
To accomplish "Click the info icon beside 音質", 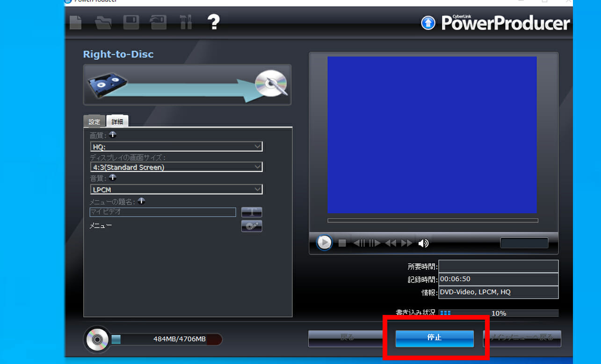I will [x=113, y=178].
